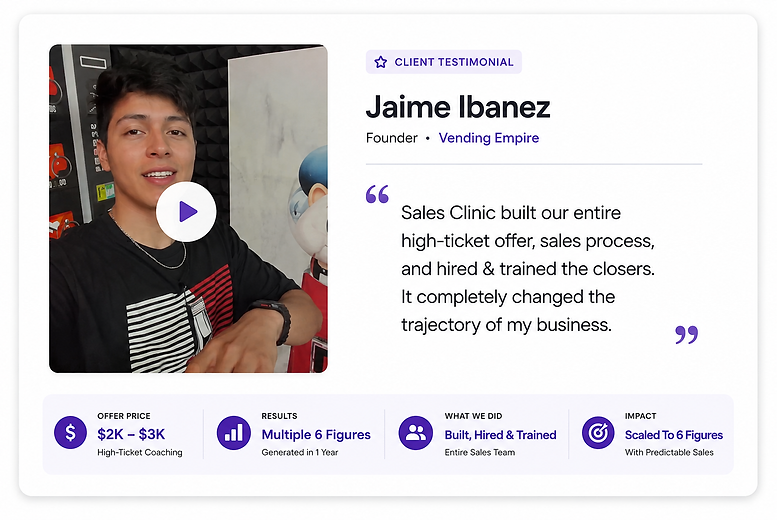Click the opening purple quotation mark
777x520 pixels.
[377, 194]
